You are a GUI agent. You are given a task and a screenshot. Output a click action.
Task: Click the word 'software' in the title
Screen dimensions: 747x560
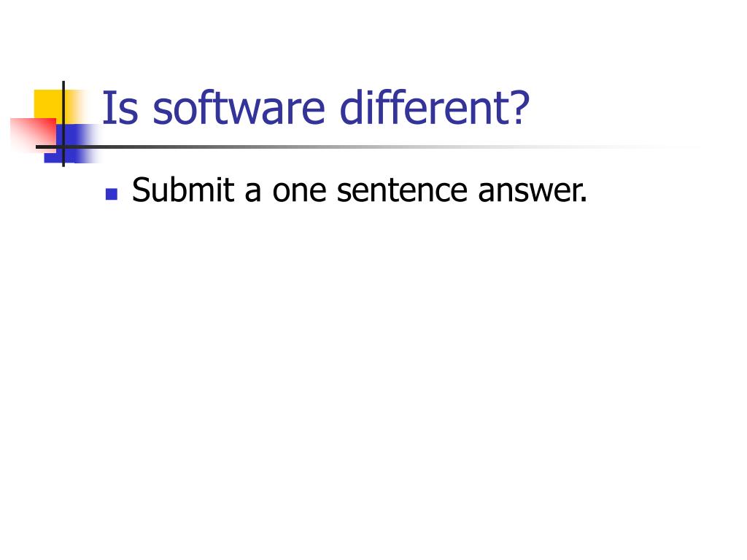(x=239, y=108)
